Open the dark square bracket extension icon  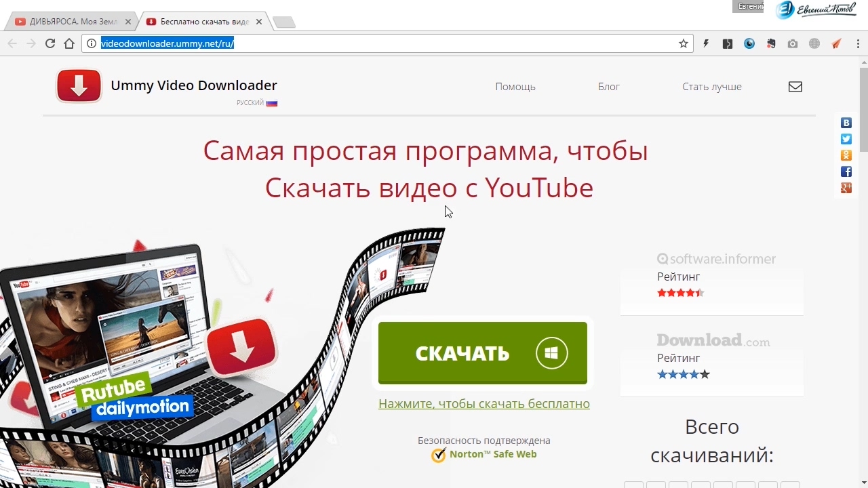[x=728, y=43]
